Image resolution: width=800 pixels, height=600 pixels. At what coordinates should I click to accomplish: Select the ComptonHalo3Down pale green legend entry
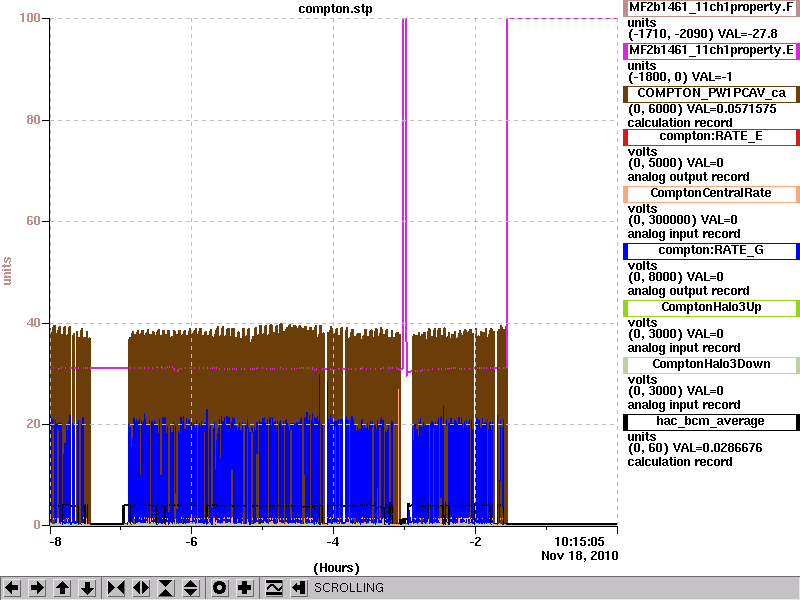[x=711, y=364]
